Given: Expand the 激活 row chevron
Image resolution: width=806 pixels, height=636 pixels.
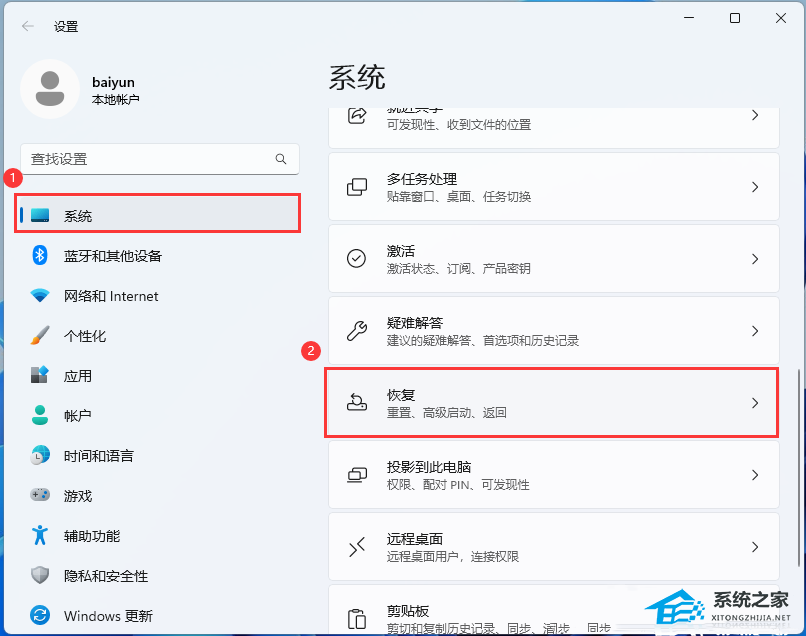Looking at the screenshot, I should [755, 259].
